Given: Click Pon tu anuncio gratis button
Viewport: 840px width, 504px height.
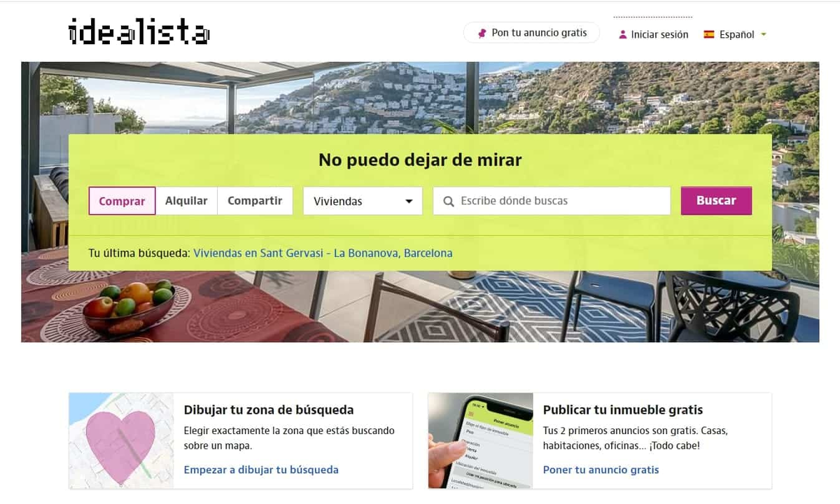Looking at the screenshot, I should 531,33.
